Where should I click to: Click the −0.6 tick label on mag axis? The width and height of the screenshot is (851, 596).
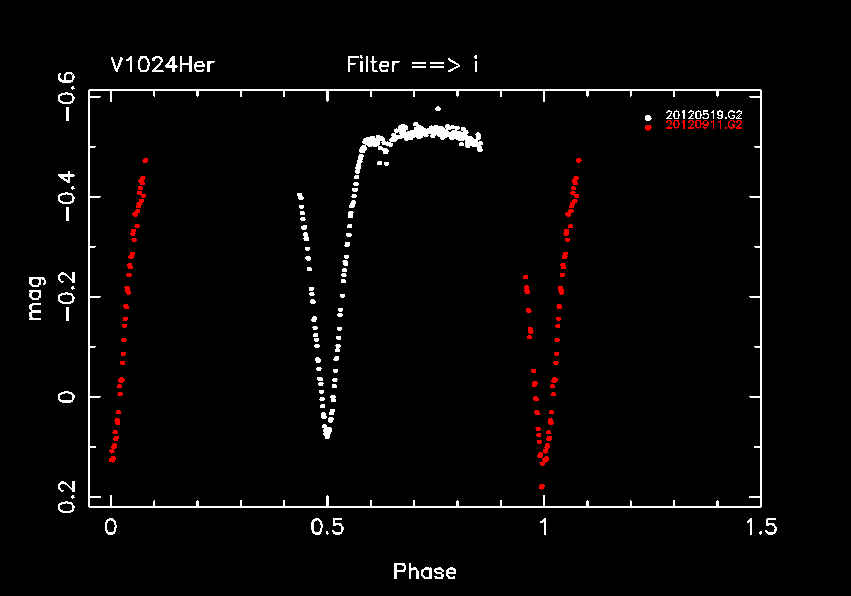pyautogui.click(x=67, y=98)
